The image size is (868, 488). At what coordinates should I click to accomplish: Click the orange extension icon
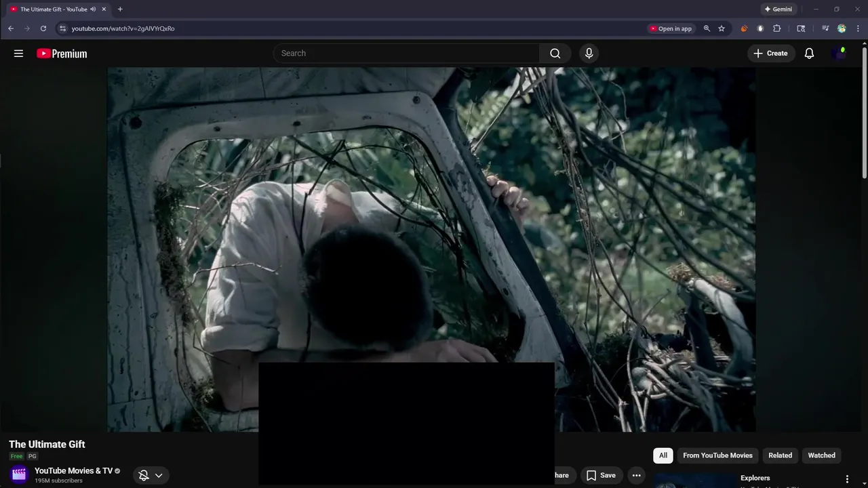[744, 28]
